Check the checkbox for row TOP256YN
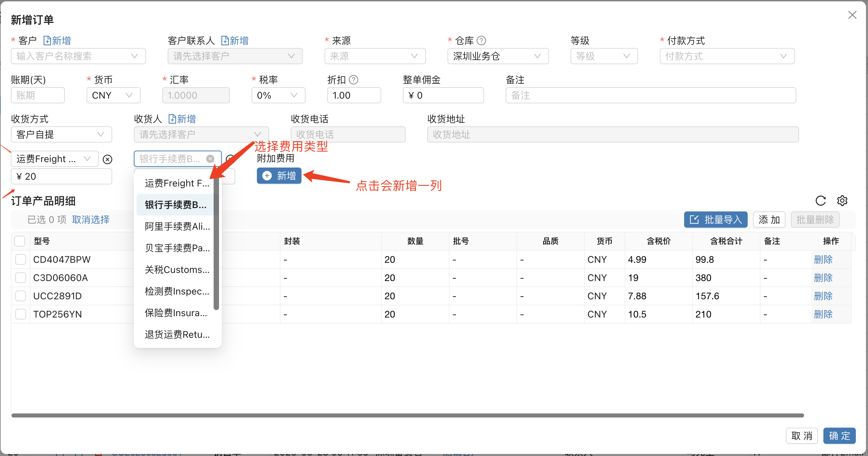 (x=20, y=314)
